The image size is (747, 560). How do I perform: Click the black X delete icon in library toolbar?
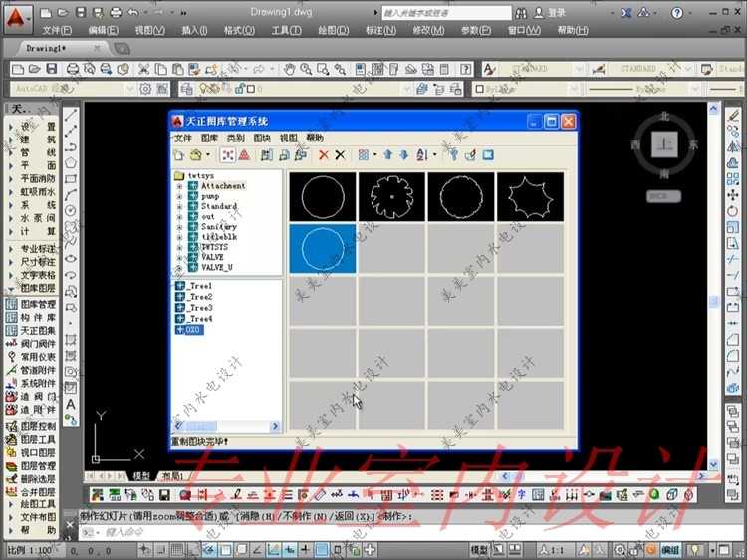340,154
